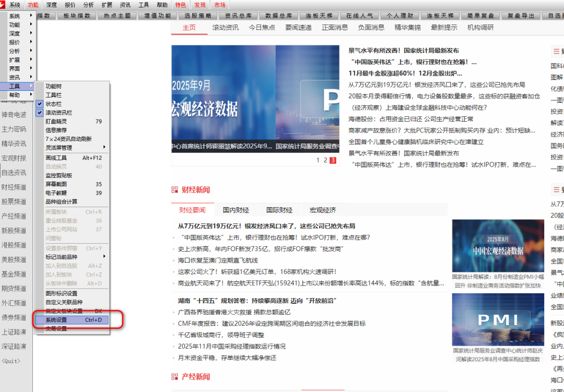
Task: Click the list icon above right news column
Action: (555, 51)
